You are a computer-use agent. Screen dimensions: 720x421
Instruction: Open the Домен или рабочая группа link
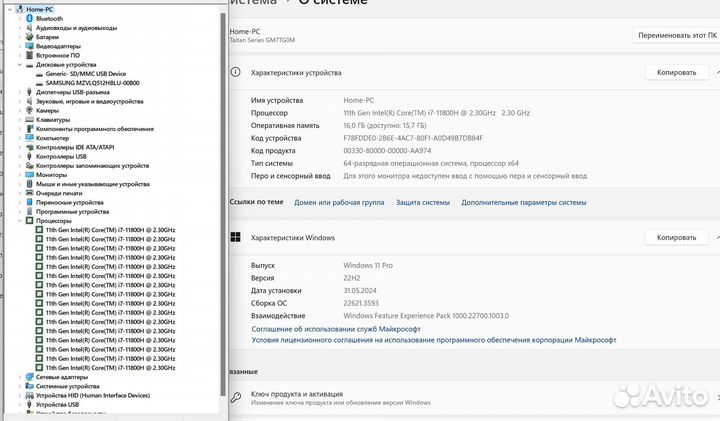[x=339, y=202]
